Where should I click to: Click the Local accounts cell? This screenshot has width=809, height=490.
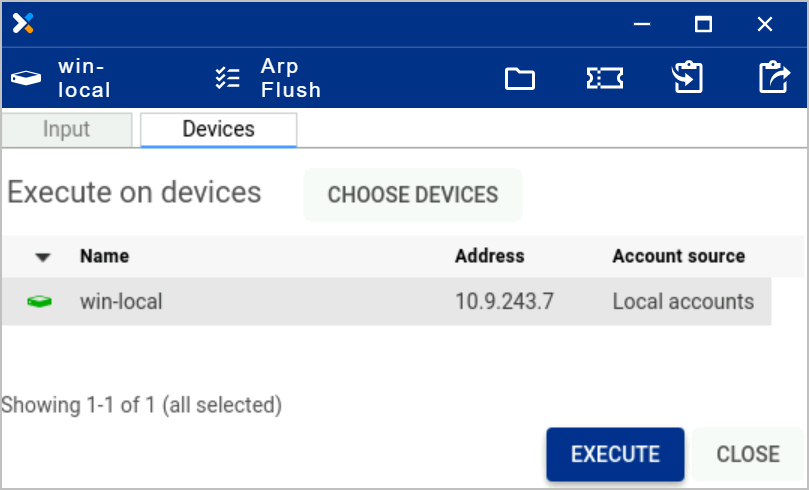coord(683,301)
